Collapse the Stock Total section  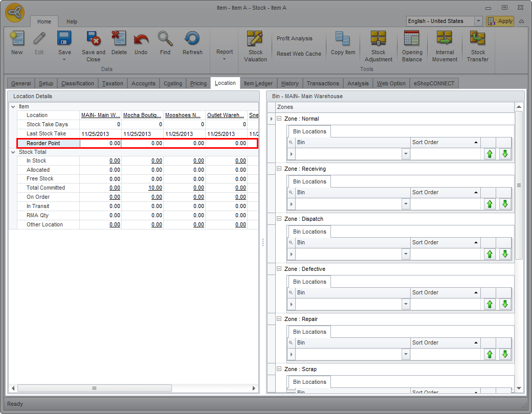pos(13,152)
